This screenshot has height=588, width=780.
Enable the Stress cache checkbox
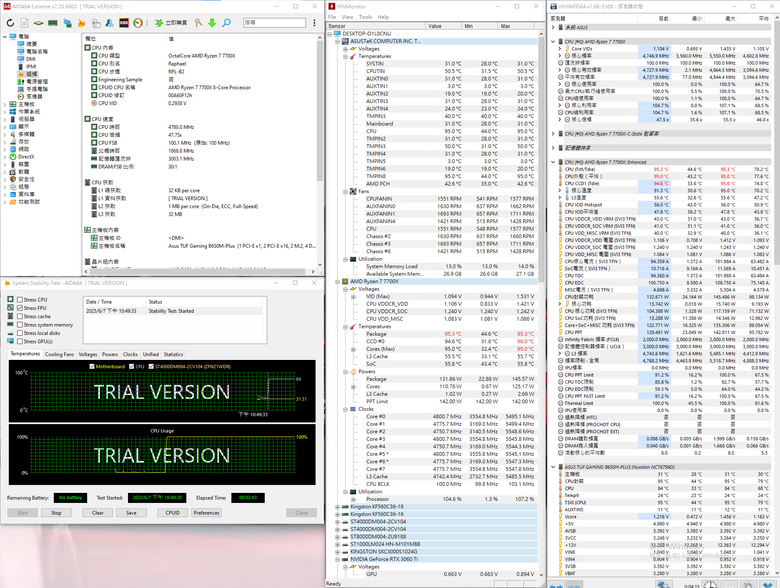point(20,316)
